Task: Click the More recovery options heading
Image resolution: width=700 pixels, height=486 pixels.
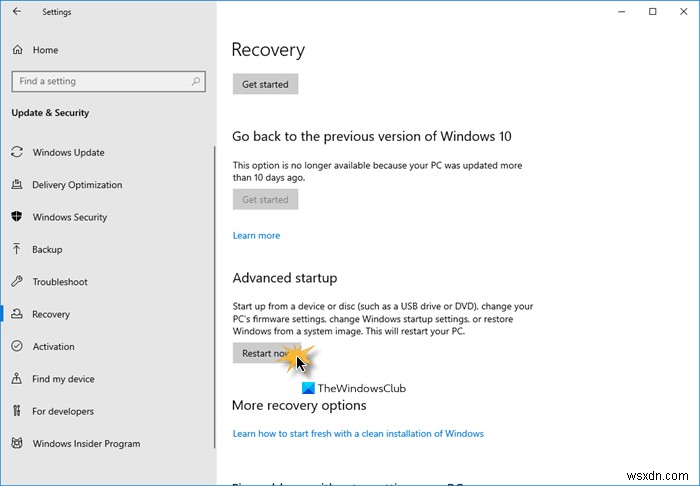Action: 299,405
